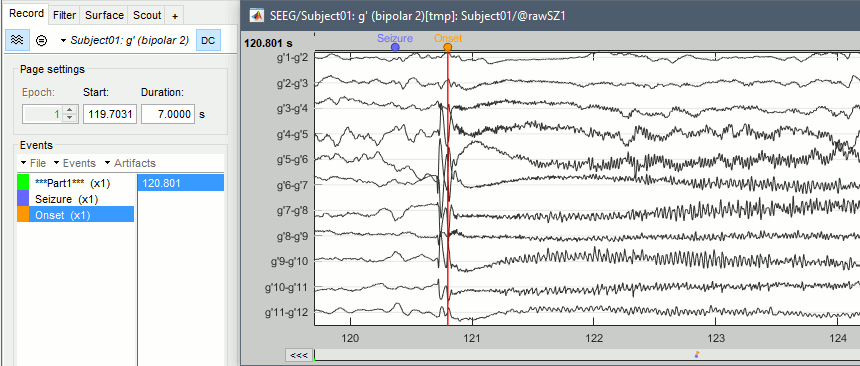This screenshot has width=860, height=366.
Task: Click the Start time input field
Action: point(110,114)
